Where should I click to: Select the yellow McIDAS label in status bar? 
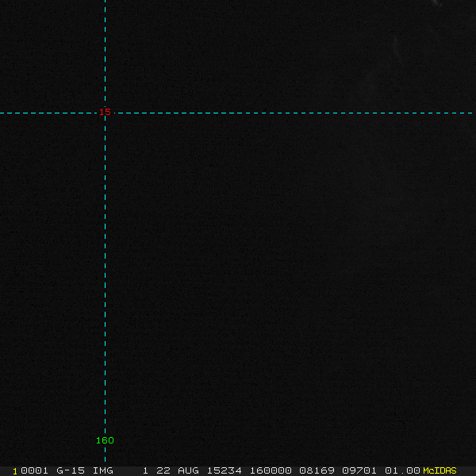[440, 470]
